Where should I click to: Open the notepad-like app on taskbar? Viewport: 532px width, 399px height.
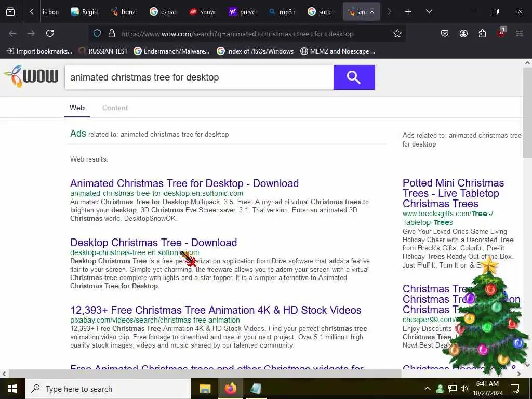pyautogui.click(x=256, y=389)
